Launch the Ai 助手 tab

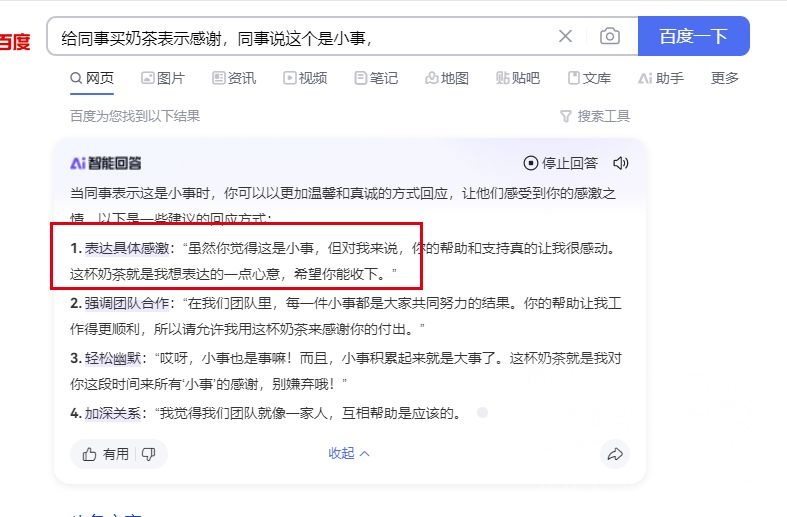point(661,78)
